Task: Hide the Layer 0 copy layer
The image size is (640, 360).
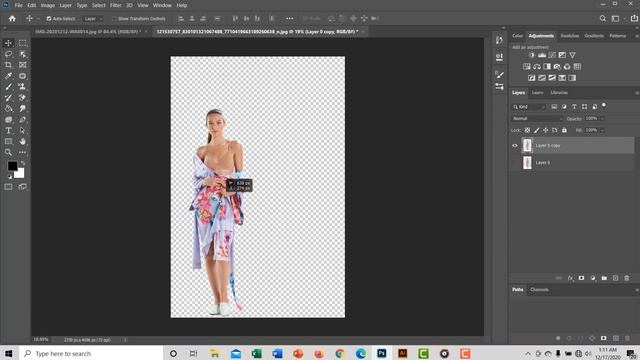Action: (x=515, y=145)
